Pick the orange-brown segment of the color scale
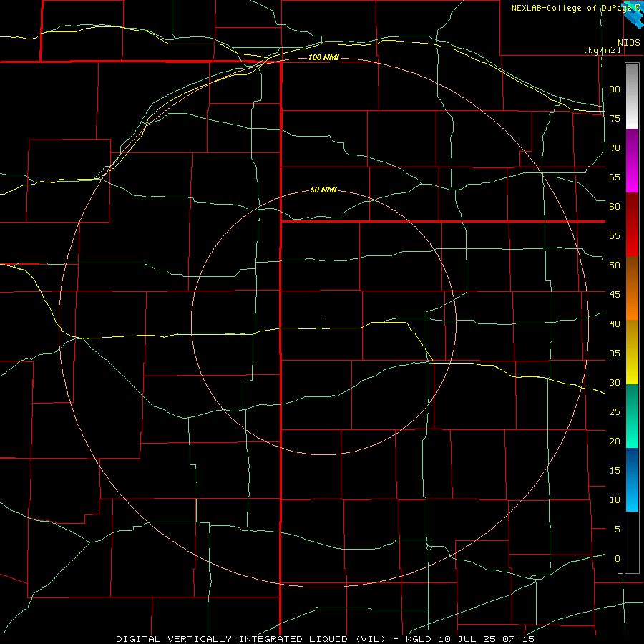644x644 pixels. [x=632, y=288]
